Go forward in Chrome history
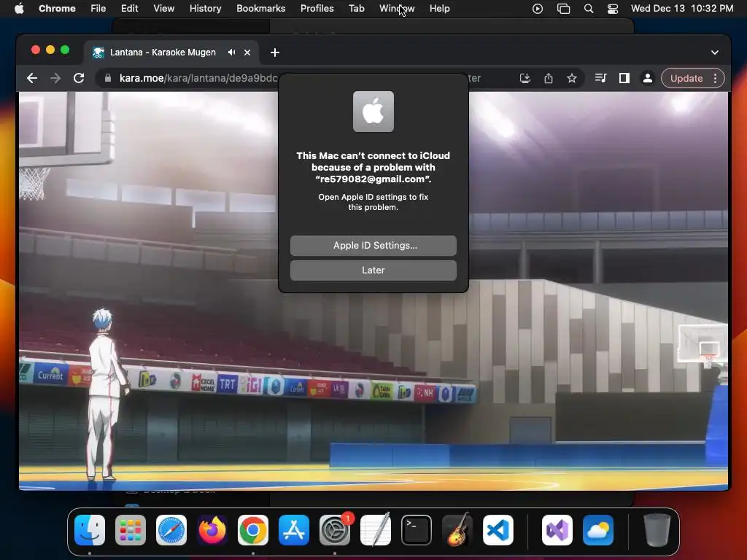This screenshot has height=560, width=747. pyautogui.click(x=55, y=78)
